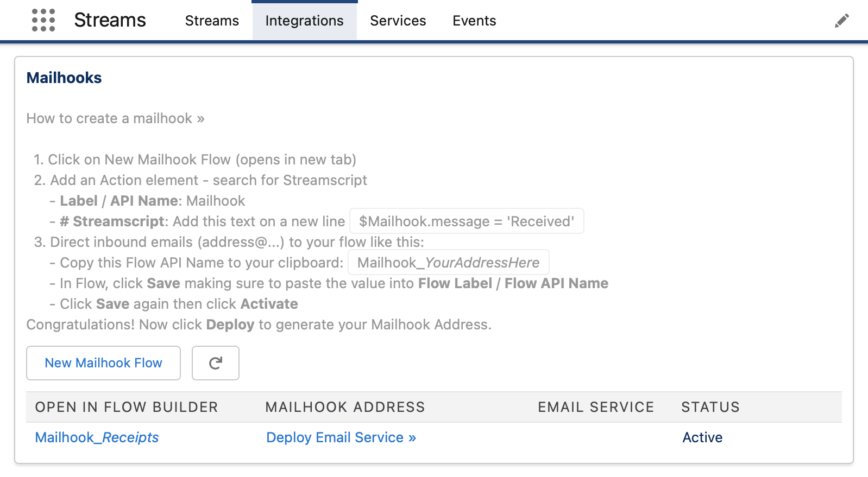Click the Open in Flow Builder header
The width and height of the screenshot is (868, 477).
[126, 407]
